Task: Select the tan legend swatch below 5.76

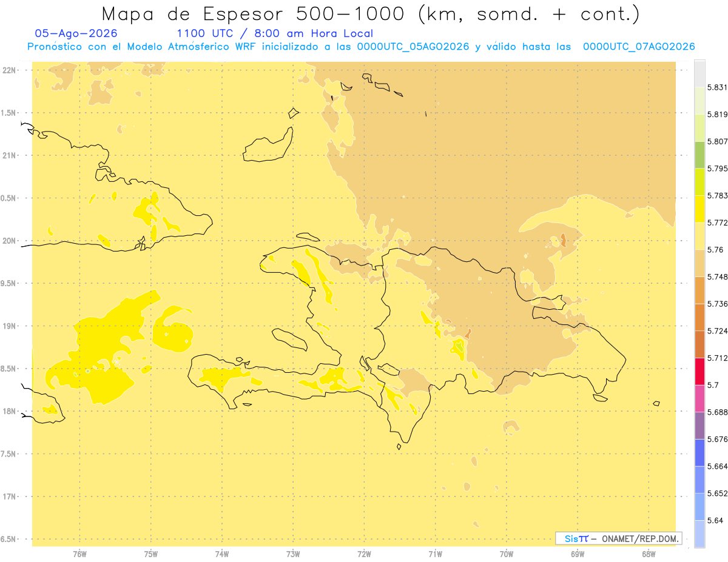Action: click(699, 263)
